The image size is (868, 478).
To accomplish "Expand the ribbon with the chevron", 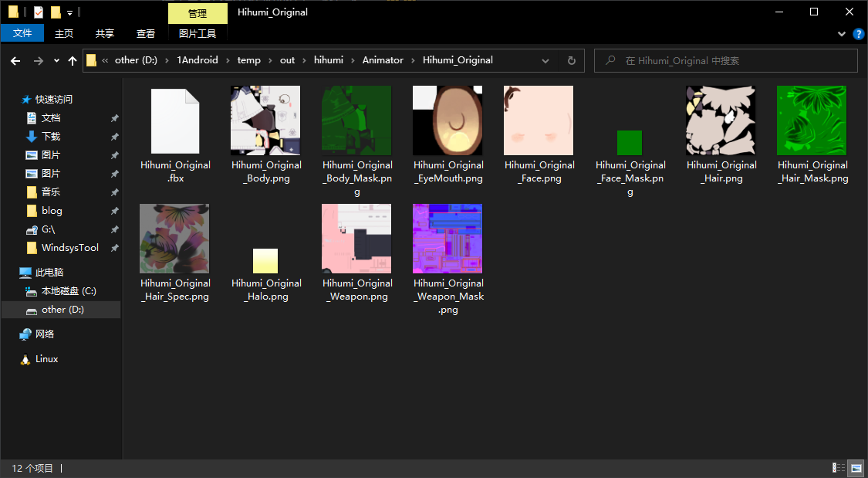I will pyautogui.click(x=842, y=34).
